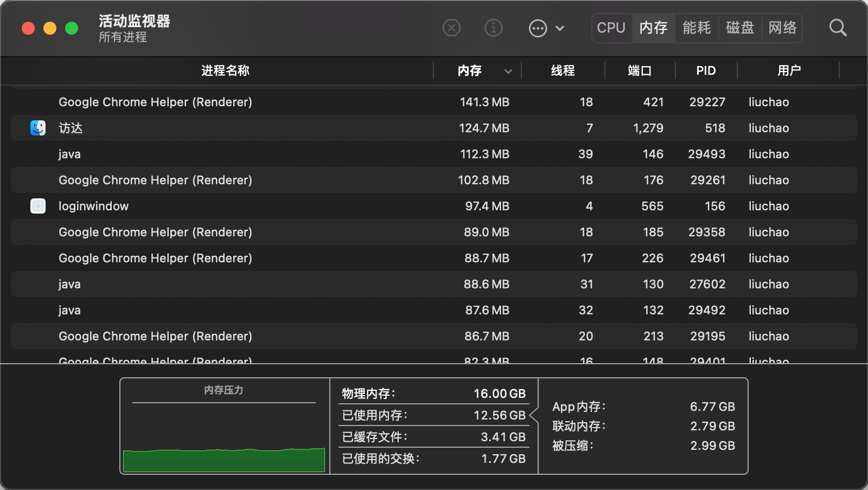This screenshot has width=868, height=490.
Task: Click the 565 ports cell
Action: click(653, 206)
